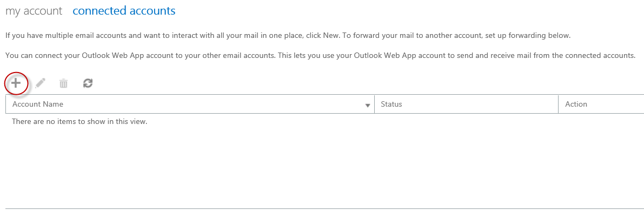The width and height of the screenshot is (644, 216).
Task: Click the paragraph about multiple email accounts
Action: (x=288, y=35)
